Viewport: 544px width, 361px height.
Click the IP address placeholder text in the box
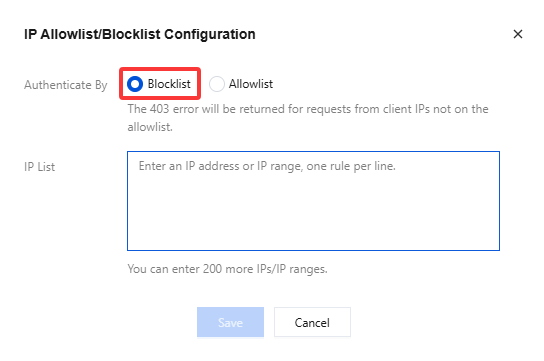pos(267,166)
